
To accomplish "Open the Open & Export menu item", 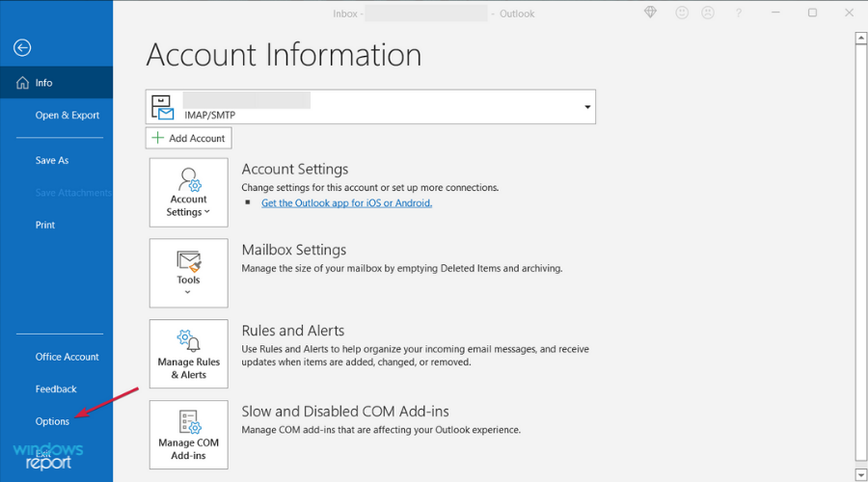I will (67, 116).
